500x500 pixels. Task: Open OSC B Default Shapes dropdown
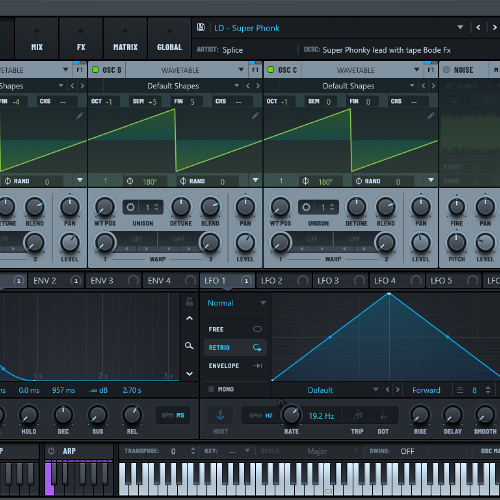tap(236, 86)
